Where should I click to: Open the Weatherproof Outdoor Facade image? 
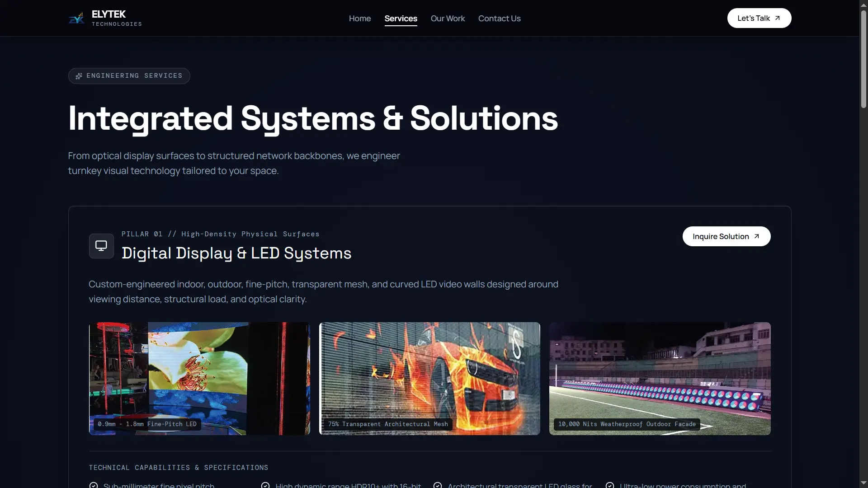coord(660,379)
